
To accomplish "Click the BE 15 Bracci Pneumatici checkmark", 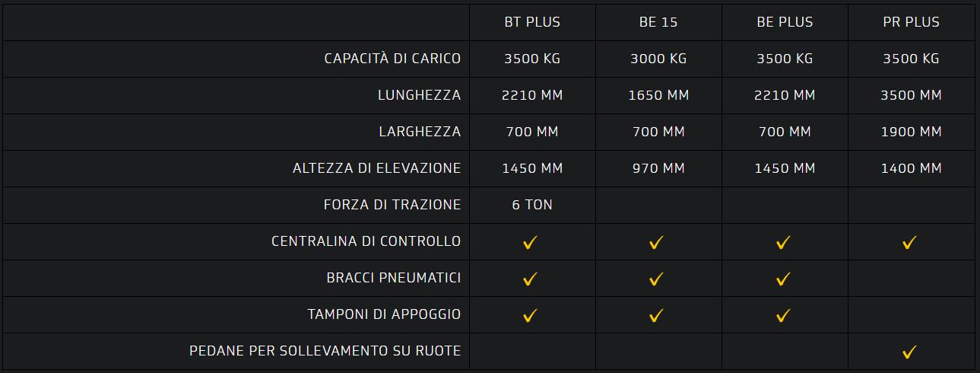I will [x=656, y=279].
